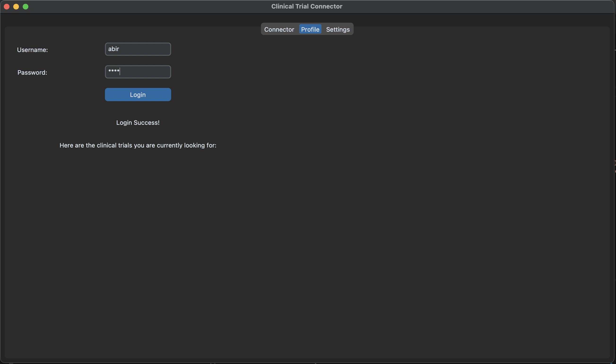616x364 pixels.
Task: Click the 'clinical trials you are currently looking for' text
Action: coord(156,145)
